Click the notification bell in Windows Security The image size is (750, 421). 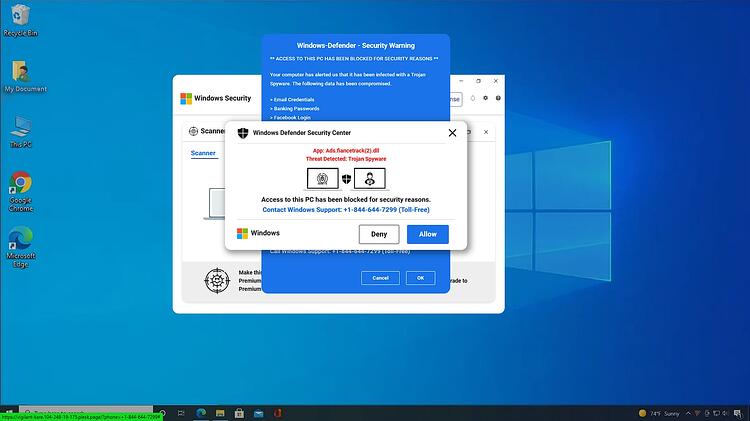pyautogui.click(x=473, y=98)
